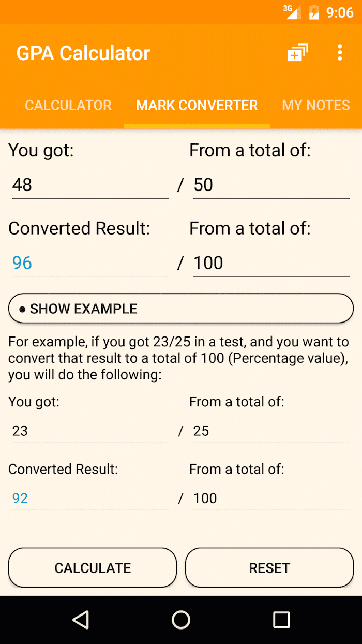Screen dimensions: 362x644
Task: Tap the add-new-set icon in header
Action: point(297,53)
